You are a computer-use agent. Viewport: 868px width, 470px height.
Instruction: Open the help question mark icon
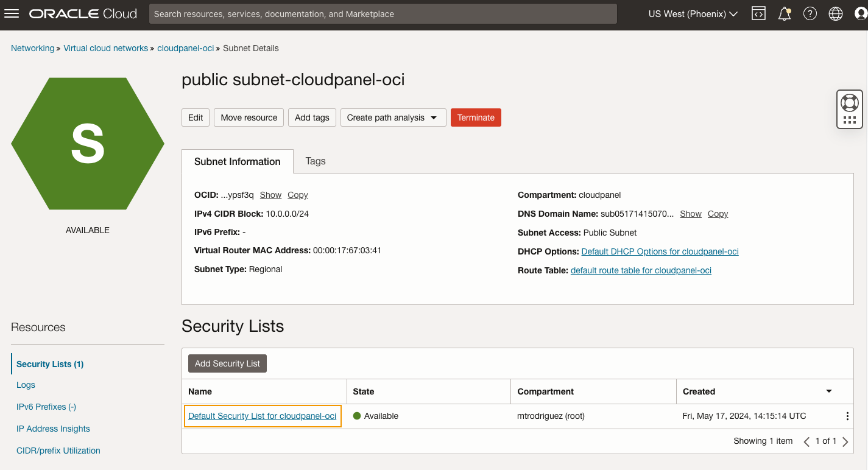(x=810, y=13)
